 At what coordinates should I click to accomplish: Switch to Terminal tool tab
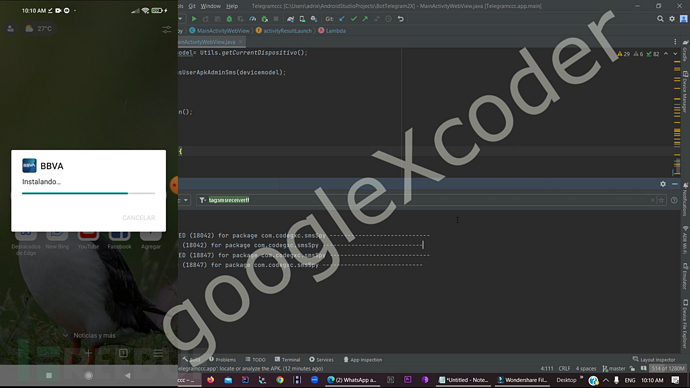(x=287, y=359)
